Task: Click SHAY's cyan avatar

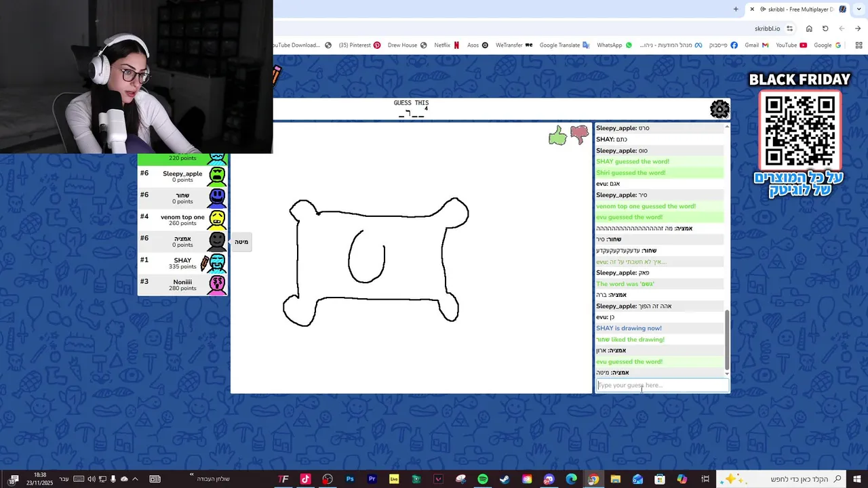Action: [217, 263]
